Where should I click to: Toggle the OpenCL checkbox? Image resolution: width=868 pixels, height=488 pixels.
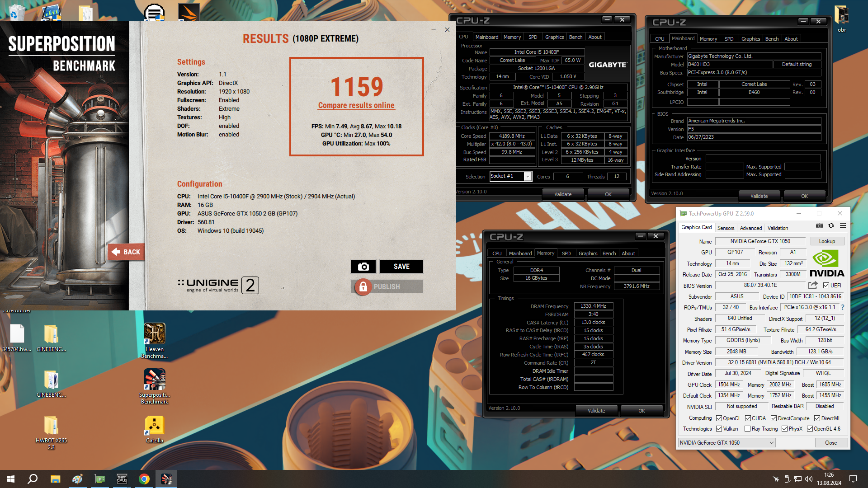tap(719, 418)
